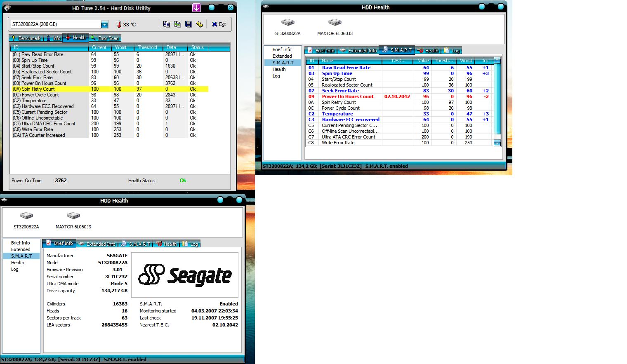Click the Nearest T.E.C. date value
This screenshot has height=364, width=627.
(225, 325)
